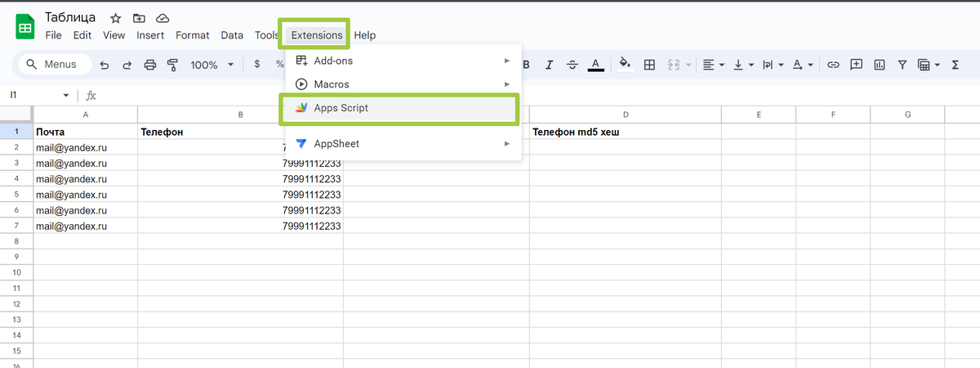
Task: Toggle italic formatting
Action: pyautogui.click(x=550, y=65)
